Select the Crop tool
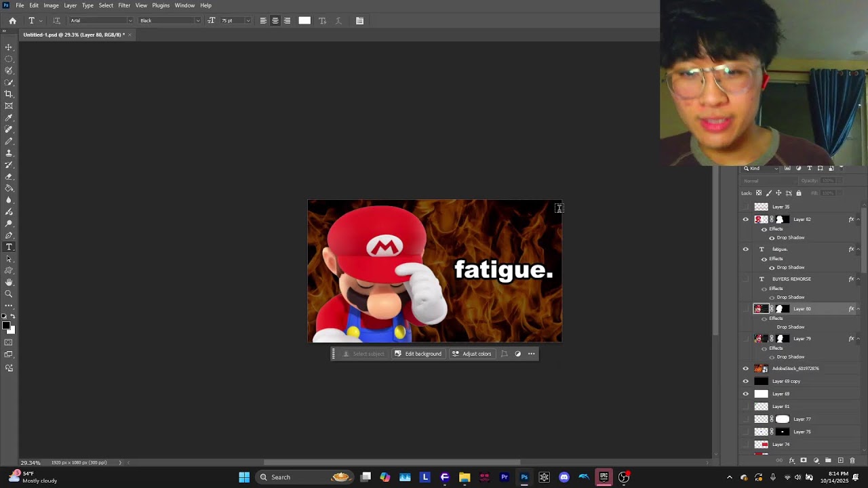 pos(9,94)
